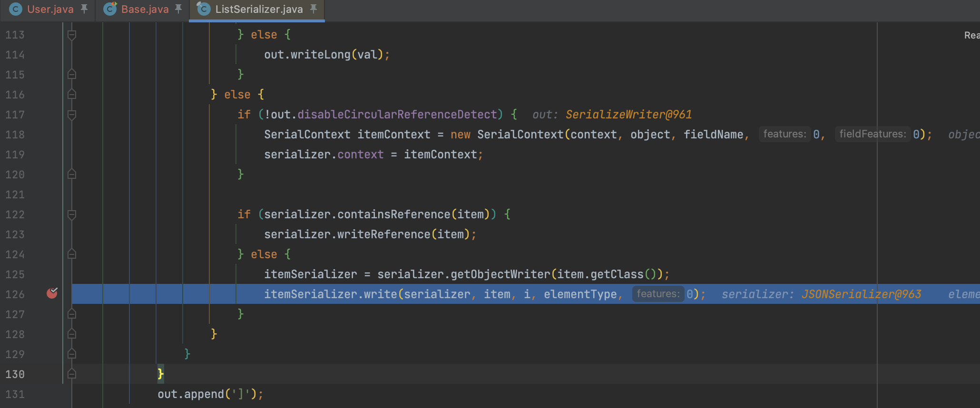Click containsReference method on line 122

(394, 214)
